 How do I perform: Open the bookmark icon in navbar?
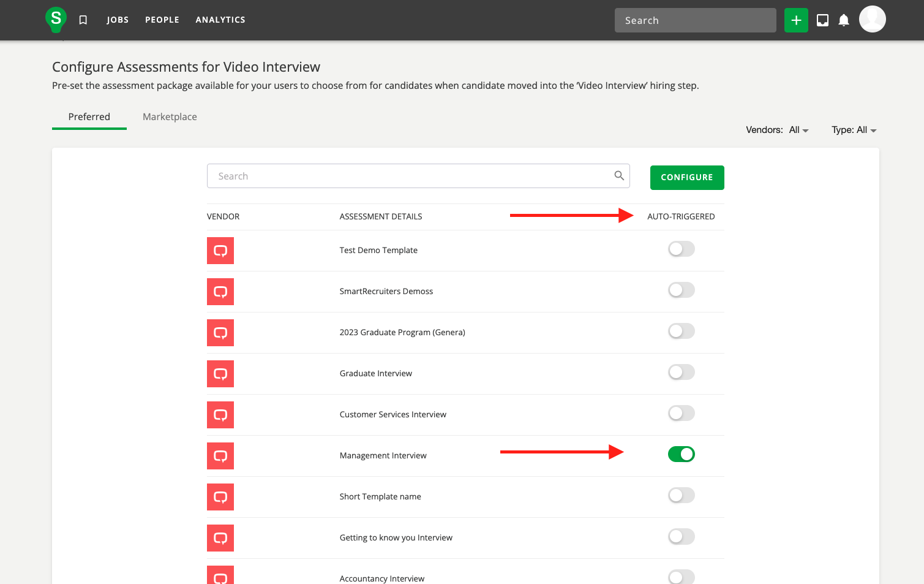[83, 20]
